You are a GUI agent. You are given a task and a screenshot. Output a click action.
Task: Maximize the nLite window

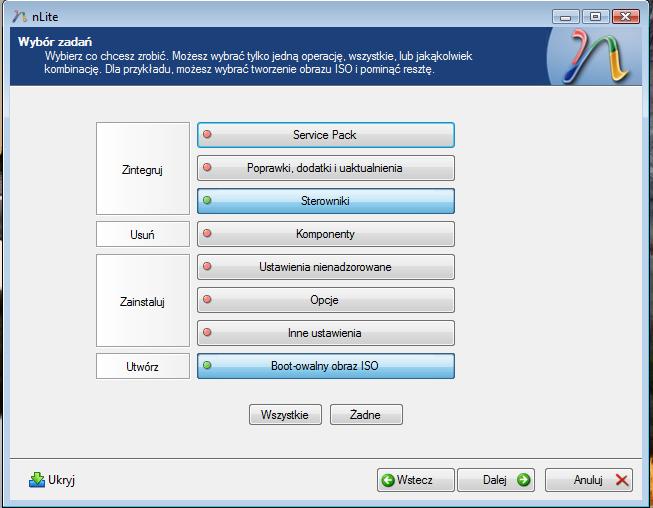595,17
